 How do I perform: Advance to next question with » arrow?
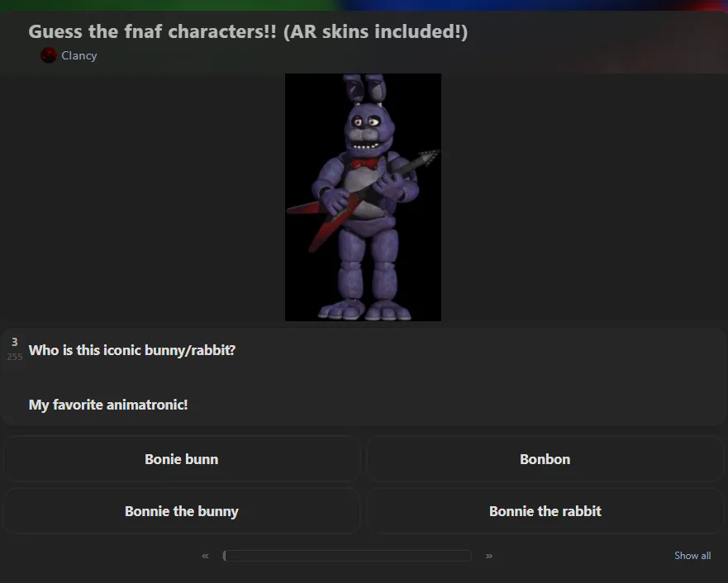pyautogui.click(x=489, y=556)
